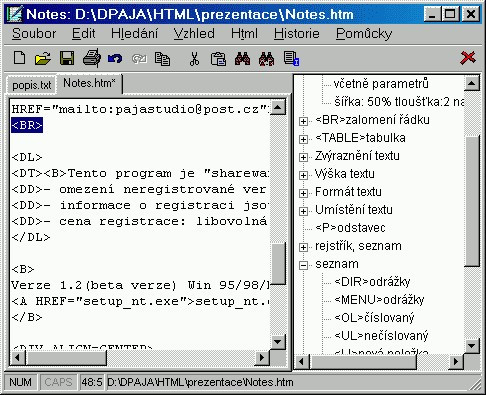Click the document info toolbar icon
The image size is (486, 395).
point(291,58)
